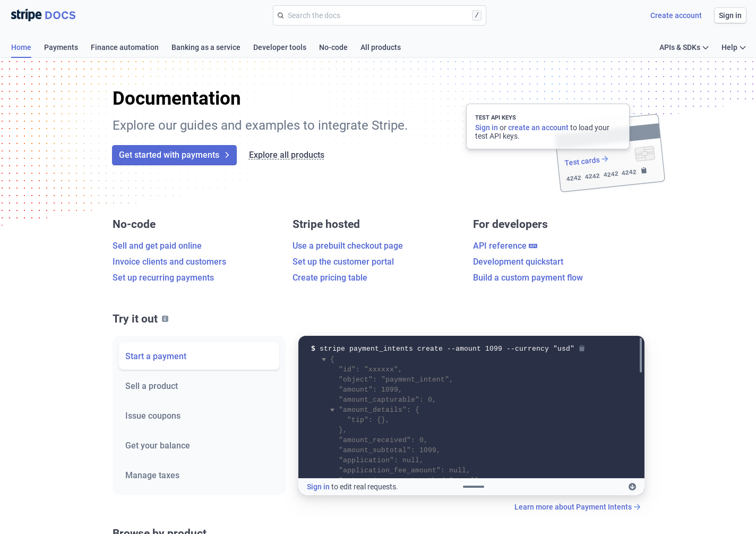Click the Create account link

tap(676, 15)
